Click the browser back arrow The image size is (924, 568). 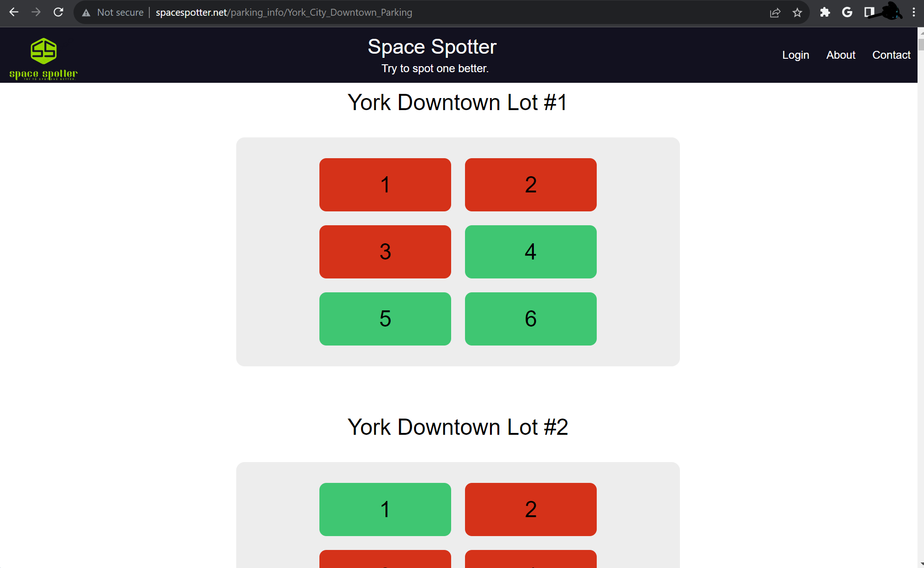click(x=14, y=12)
